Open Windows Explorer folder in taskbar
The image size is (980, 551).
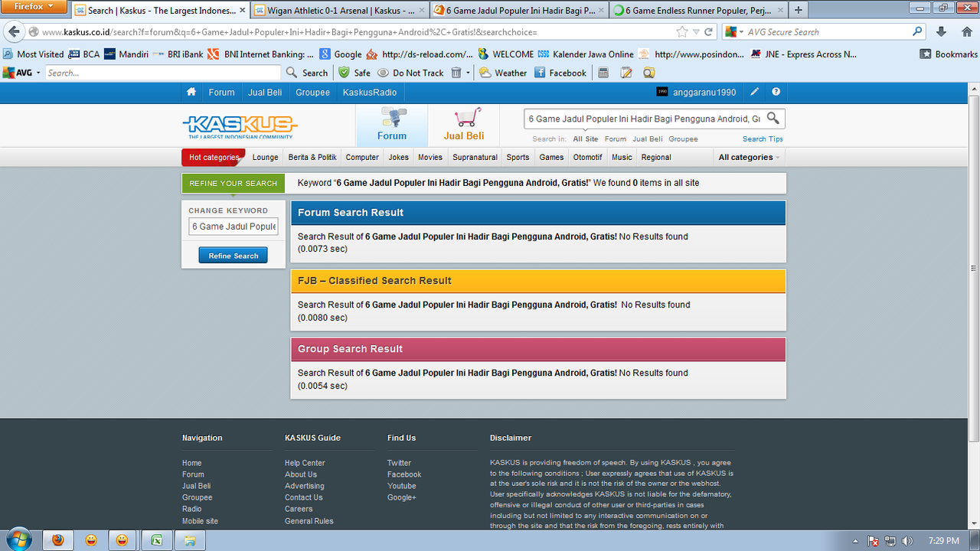coord(189,540)
